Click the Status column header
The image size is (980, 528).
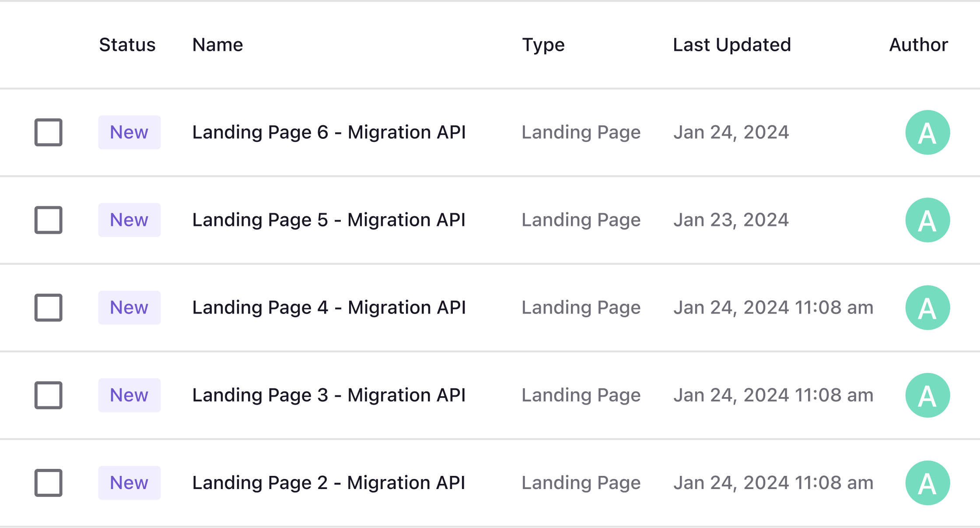coord(127,45)
